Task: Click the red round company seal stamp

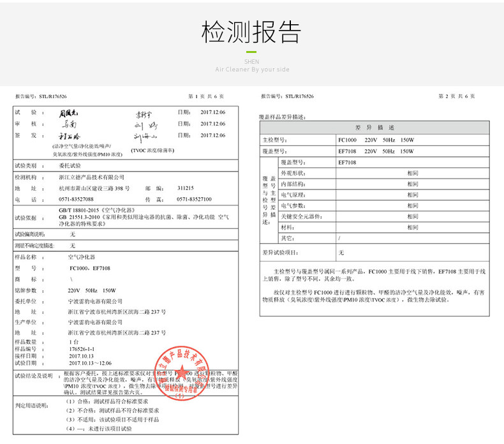Action: coord(182,374)
